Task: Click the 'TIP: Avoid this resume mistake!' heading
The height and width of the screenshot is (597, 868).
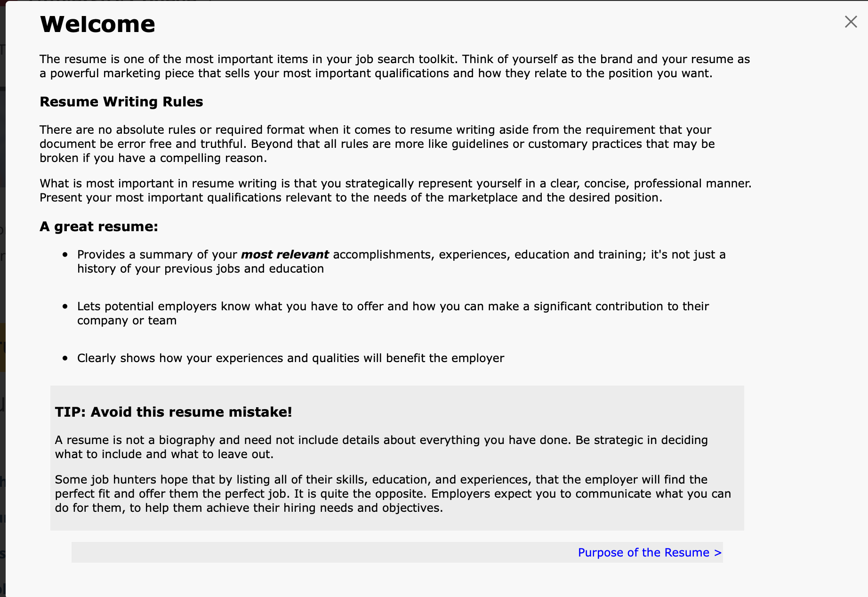Action: (x=174, y=412)
